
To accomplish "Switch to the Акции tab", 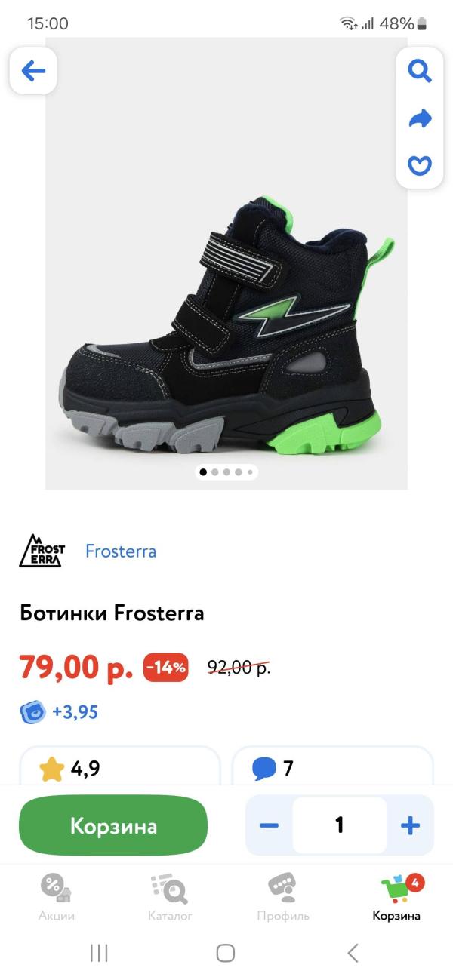I will [x=57, y=898].
